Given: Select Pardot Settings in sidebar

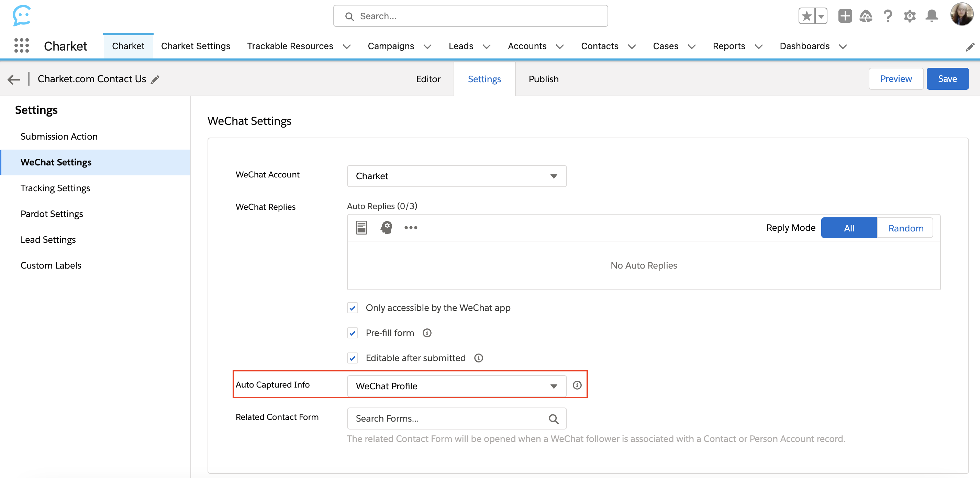Looking at the screenshot, I should click(52, 214).
